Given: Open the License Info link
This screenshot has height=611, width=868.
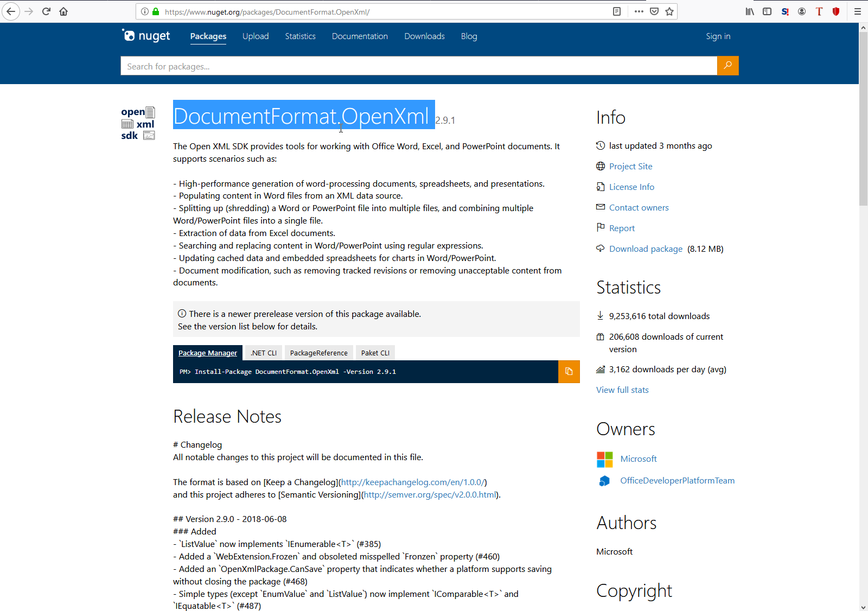Looking at the screenshot, I should click(x=631, y=187).
